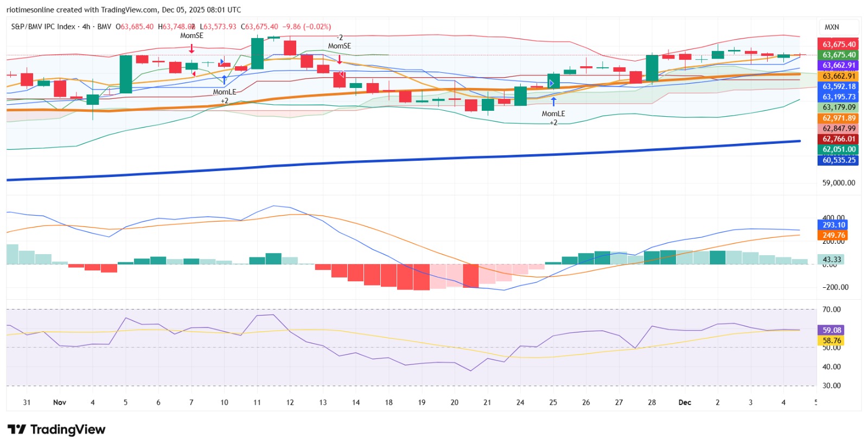The height and width of the screenshot is (448, 868).
Task: Click the 19 date on time axis
Action: click(422, 402)
